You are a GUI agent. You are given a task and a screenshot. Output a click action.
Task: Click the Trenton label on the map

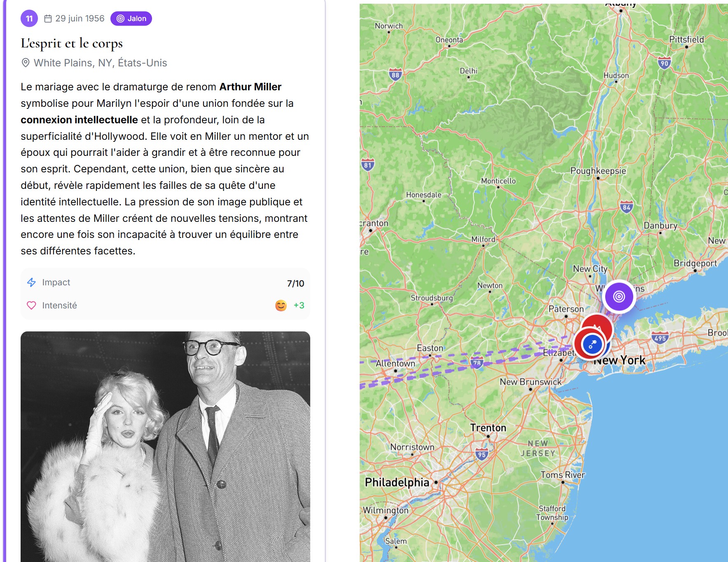[488, 428]
